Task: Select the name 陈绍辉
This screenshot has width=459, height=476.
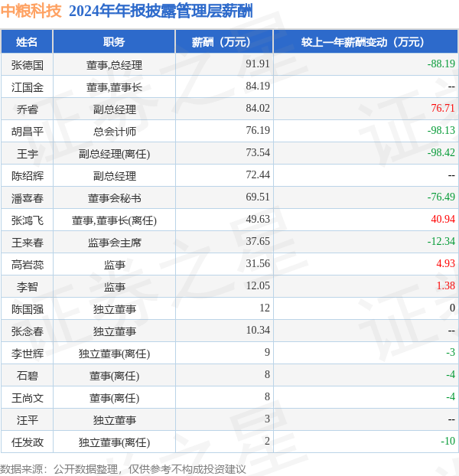Action: point(28,176)
